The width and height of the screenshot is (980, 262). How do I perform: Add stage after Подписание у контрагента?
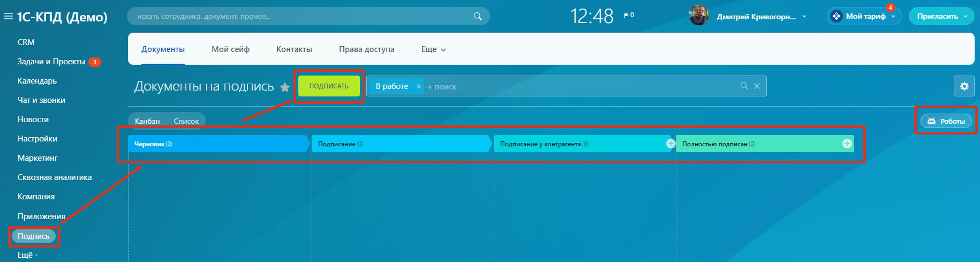tap(670, 144)
